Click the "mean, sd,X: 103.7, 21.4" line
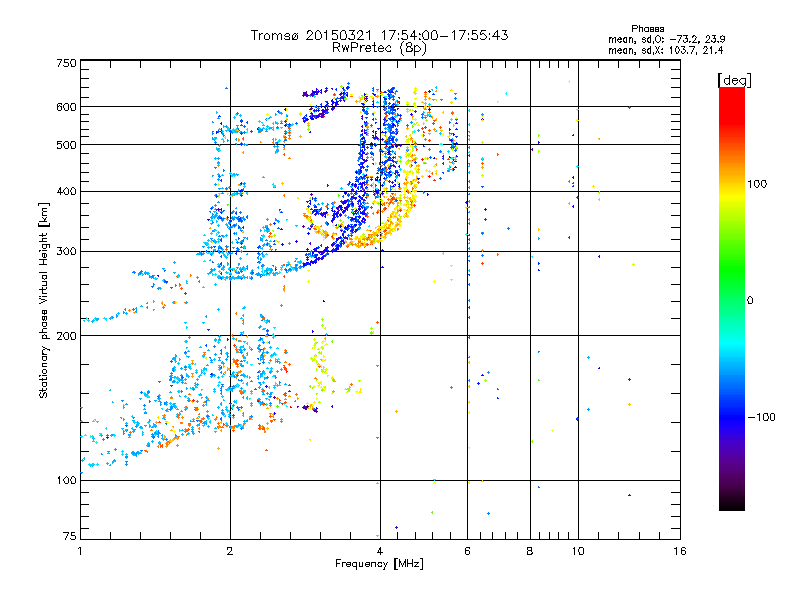This screenshot has width=800, height=600. click(665, 50)
